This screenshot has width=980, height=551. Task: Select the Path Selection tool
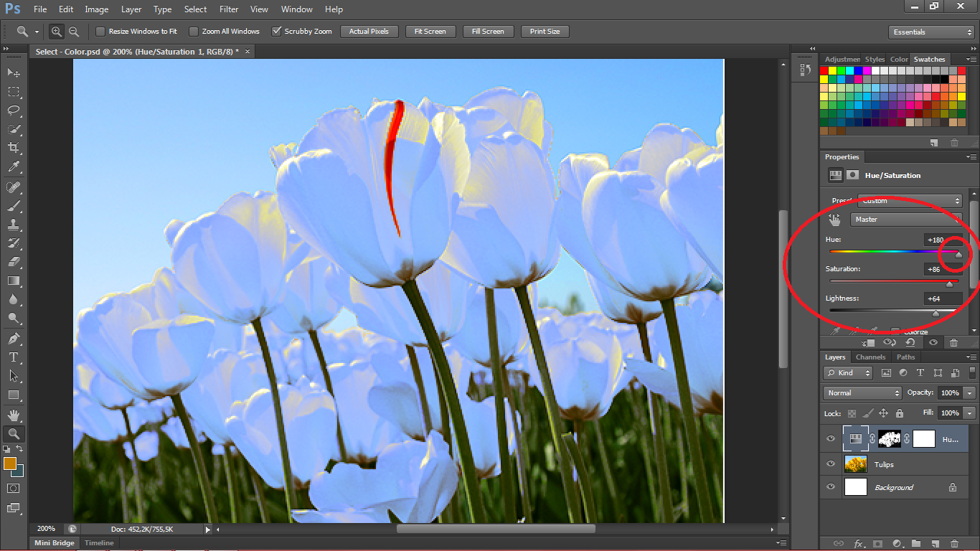click(14, 376)
